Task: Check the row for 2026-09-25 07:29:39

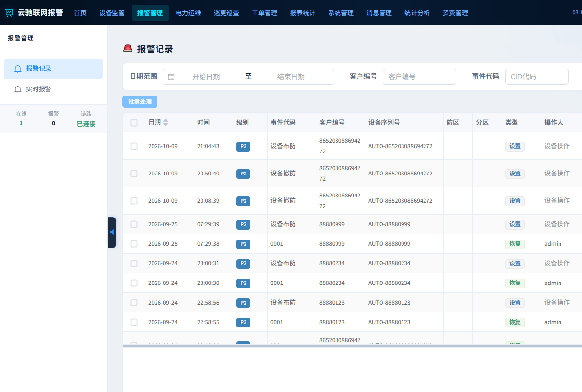Action: coord(134,224)
